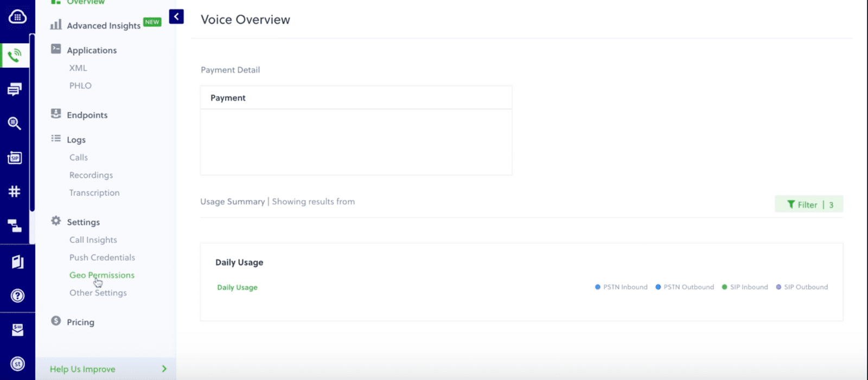
Task: Open Other Settings
Action: click(x=98, y=293)
